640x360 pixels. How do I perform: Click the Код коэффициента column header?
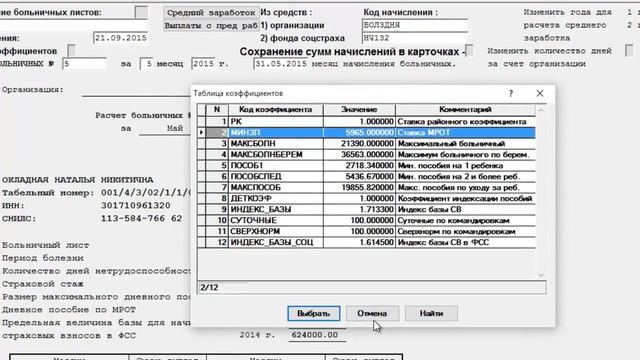(x=276, y=109)
